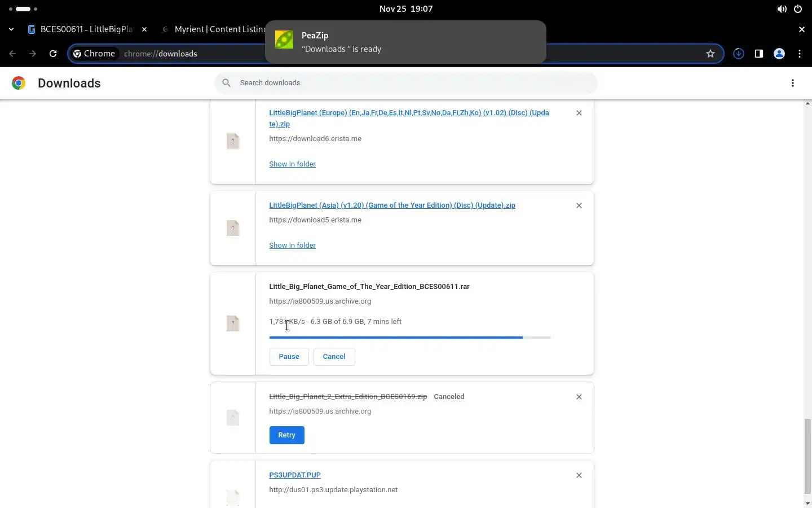Switch to Myrient Content Listing tab
Image resolution: width=812 pixels, height=508 pixels.
[213, 29]
